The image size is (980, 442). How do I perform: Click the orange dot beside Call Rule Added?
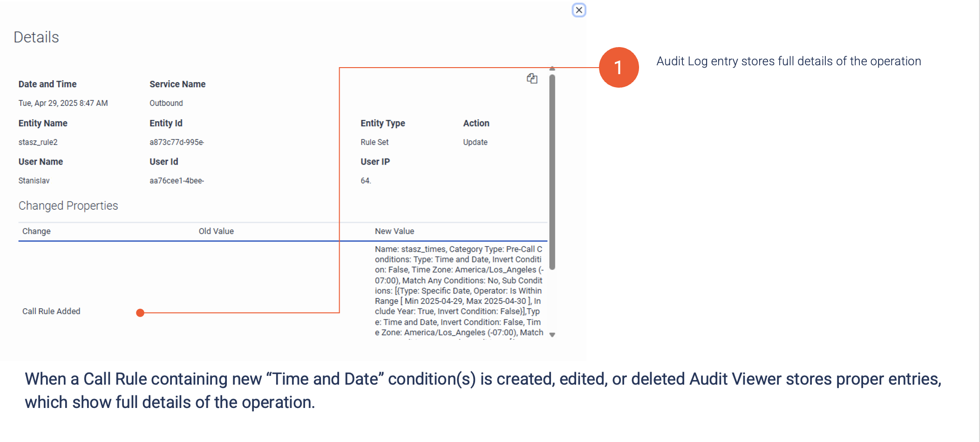pos(140,313)
